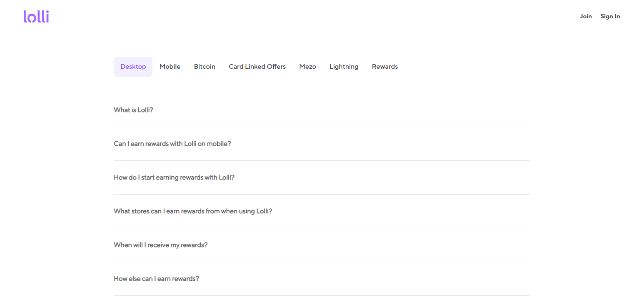
Task: Expand "Can I earn rewards with Lolli on mobile?"
Action: point(322,144)
